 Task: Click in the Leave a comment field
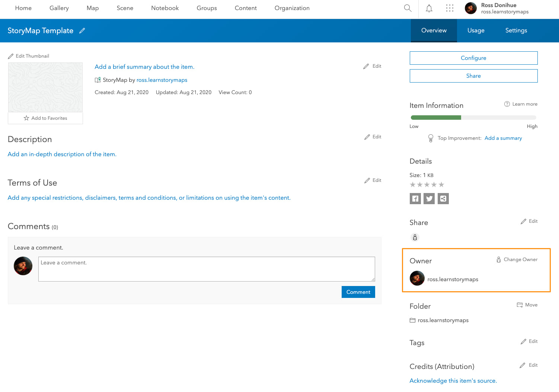207,269
